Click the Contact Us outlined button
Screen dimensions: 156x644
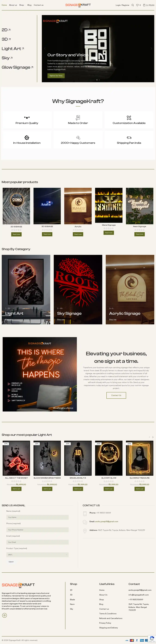point(116,395)
